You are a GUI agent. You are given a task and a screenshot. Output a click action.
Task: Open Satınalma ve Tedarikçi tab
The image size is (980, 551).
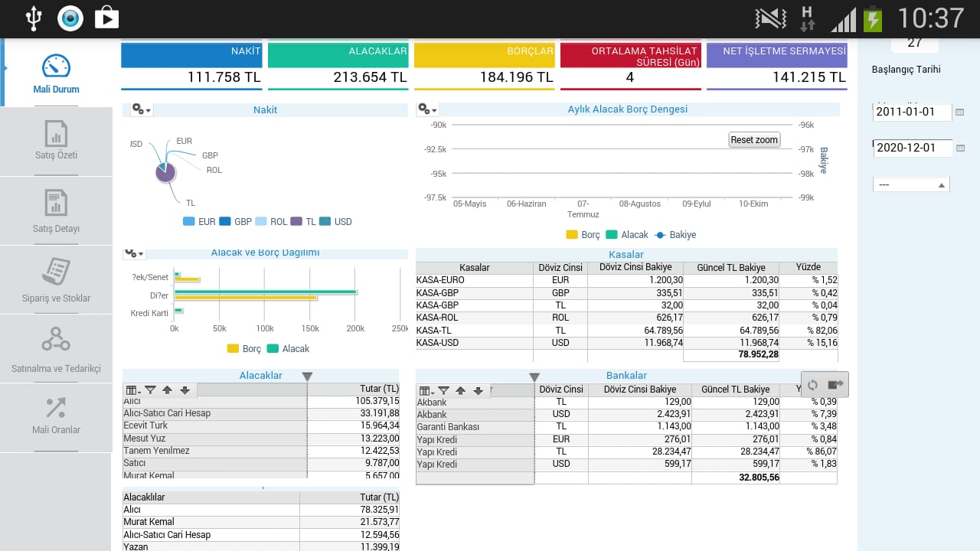[56, 349]
